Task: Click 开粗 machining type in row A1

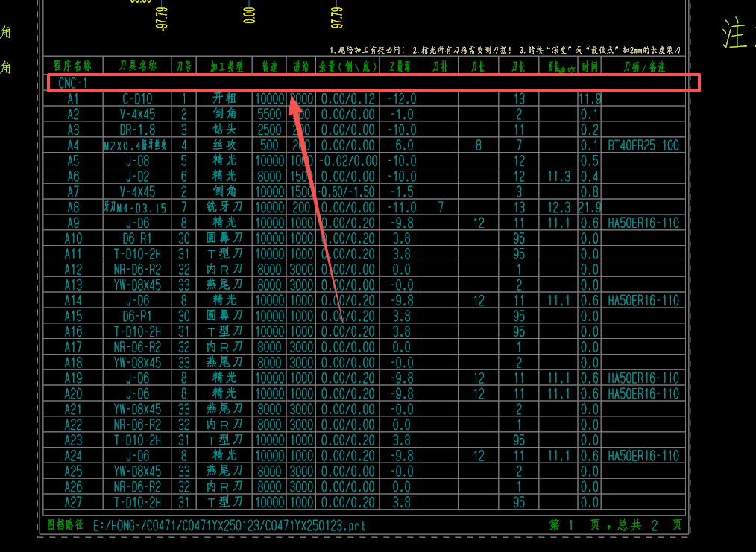Action: [x=224, y=98]
